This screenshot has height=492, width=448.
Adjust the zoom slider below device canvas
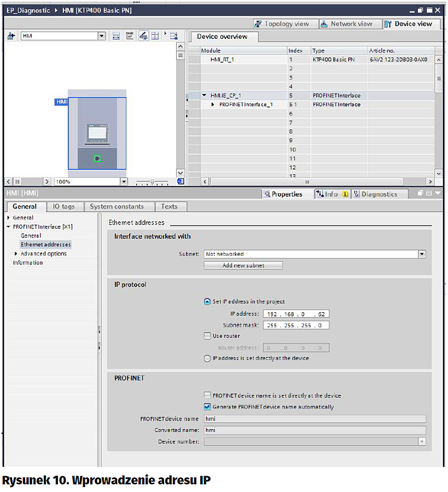pos(152,181)
